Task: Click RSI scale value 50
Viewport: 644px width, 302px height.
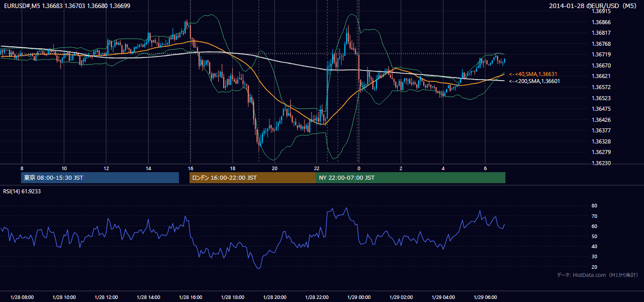Action: tap(595, 236)
